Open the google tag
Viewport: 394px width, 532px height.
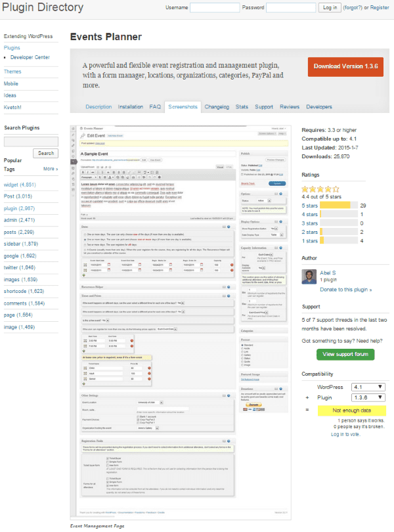point(20,256)
